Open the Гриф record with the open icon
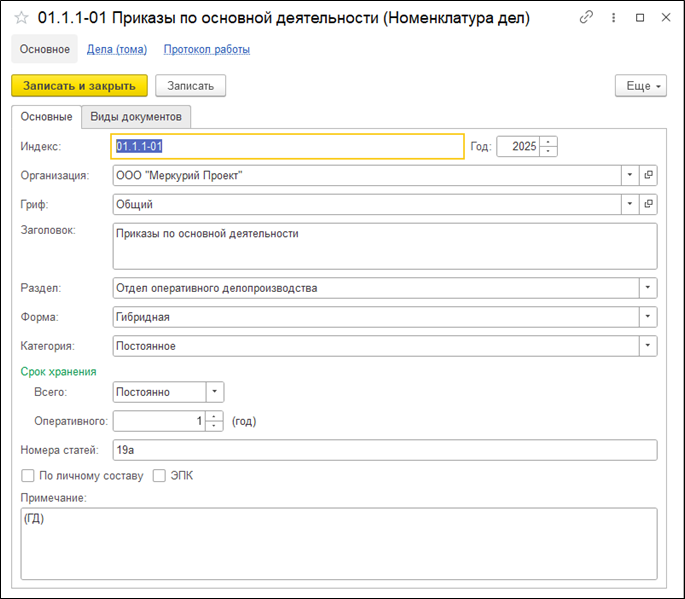 click(648, 204)
